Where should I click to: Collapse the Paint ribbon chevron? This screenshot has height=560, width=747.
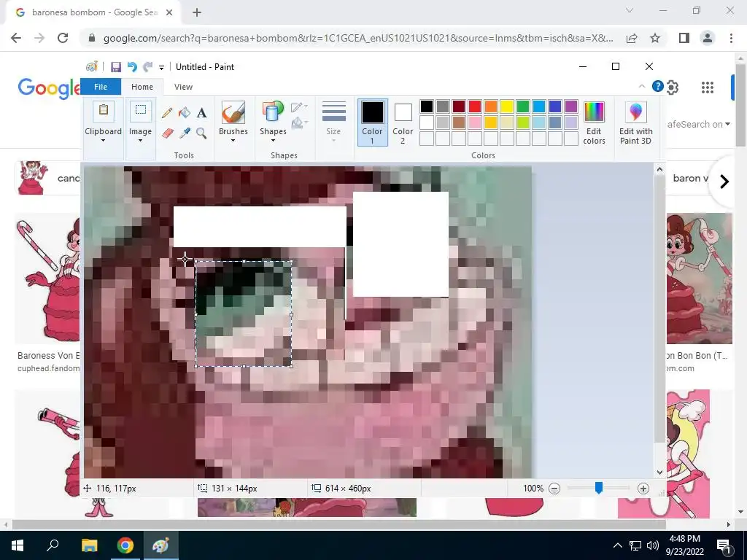tap(642, 86)
